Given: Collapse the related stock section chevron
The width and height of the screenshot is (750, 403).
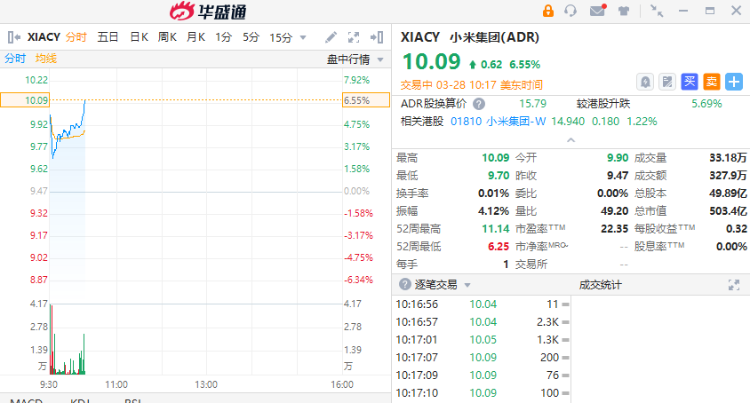Looking at the screenshot, I should 571,140.
